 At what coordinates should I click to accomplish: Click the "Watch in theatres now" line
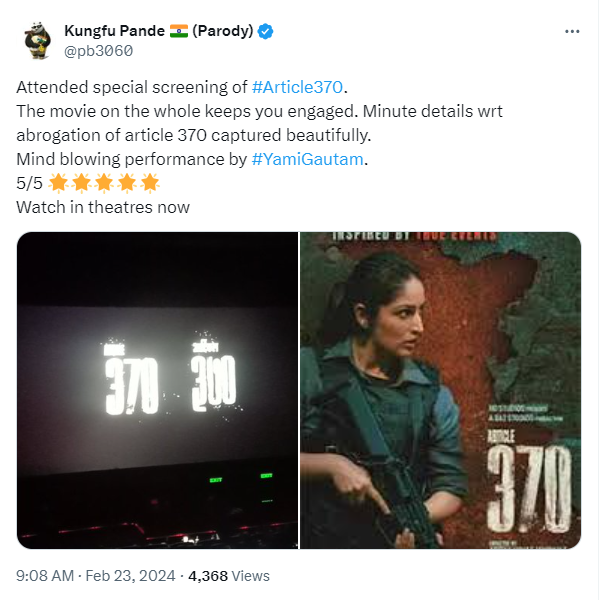coord(103,207)
